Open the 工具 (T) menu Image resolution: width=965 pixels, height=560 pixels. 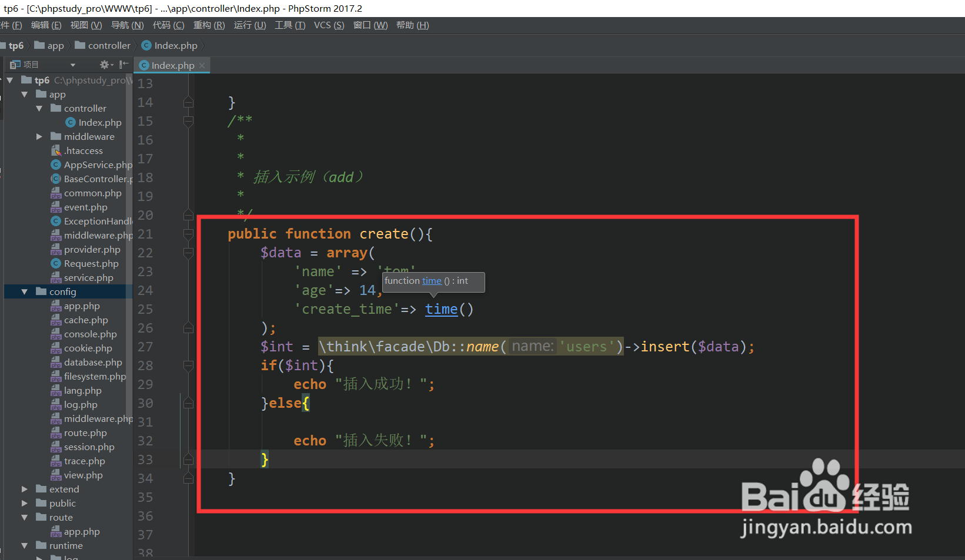290,25
